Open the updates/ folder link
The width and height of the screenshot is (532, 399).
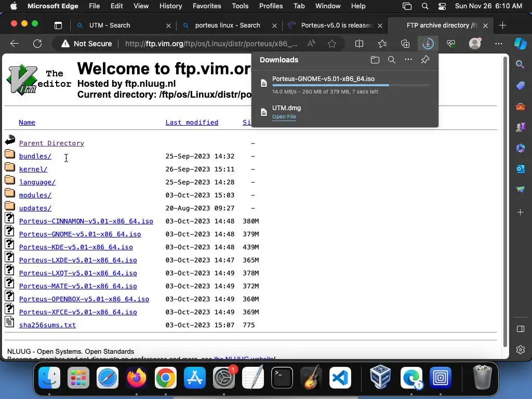[35, 208]
